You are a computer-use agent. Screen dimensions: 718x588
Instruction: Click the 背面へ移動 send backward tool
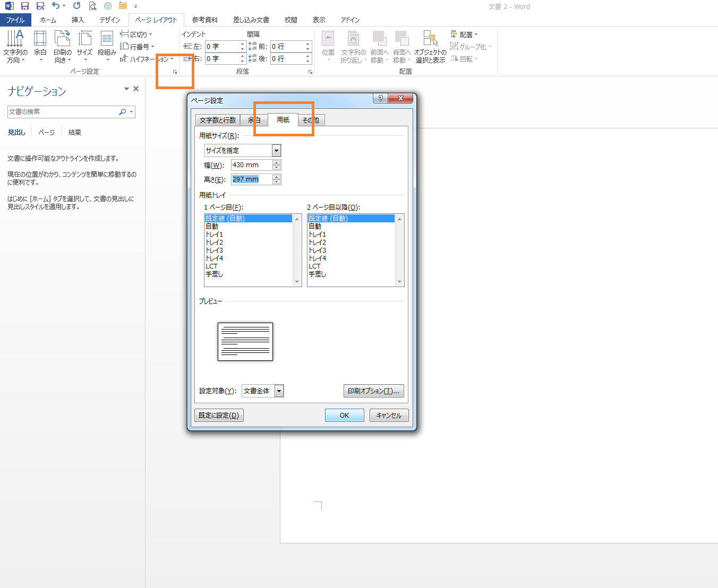click(401, 47)
